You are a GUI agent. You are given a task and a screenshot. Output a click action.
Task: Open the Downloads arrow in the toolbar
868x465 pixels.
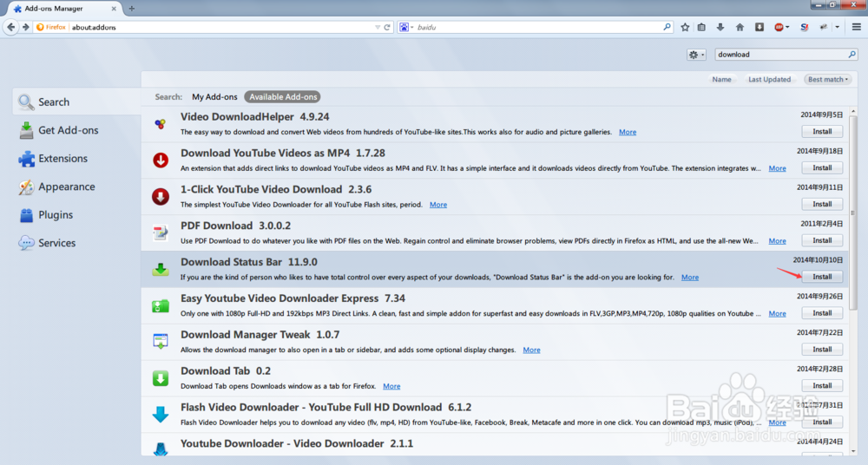coord(720,27)
